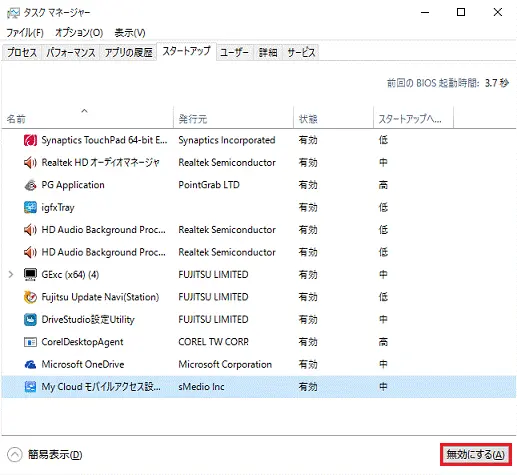The height and width of the screenshot is (475, 517).
Task: Select the Realtek HD audio manager speaker icon
Action: coord(30,163)
